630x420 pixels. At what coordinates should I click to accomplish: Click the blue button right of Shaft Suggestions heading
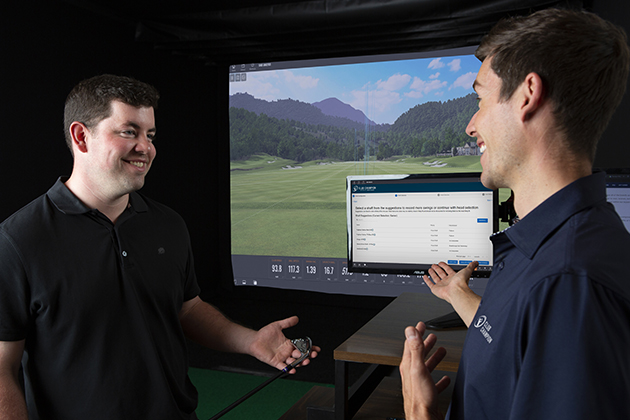tap(482, 220)
